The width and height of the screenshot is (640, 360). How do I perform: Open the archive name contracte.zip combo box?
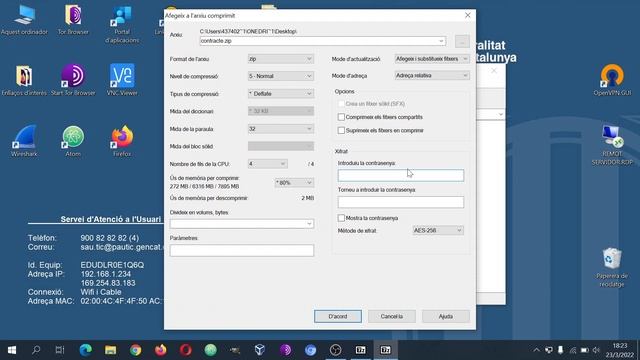tap(322, 41)
